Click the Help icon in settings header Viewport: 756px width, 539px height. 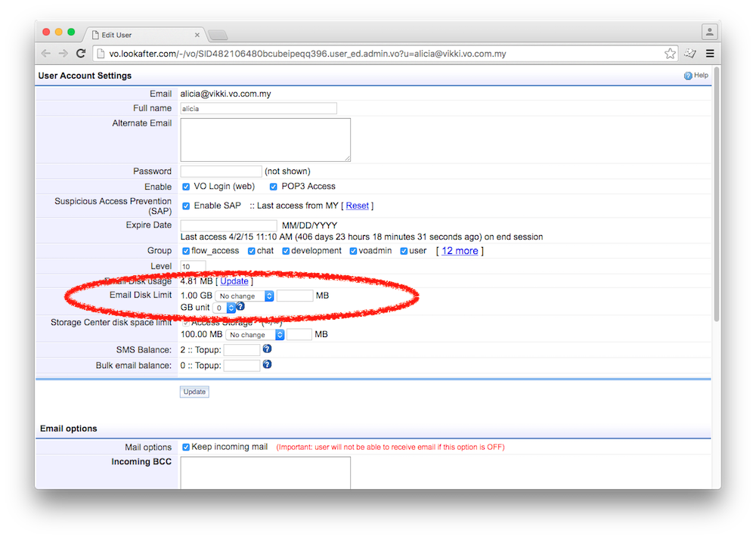tap(688, 76)
